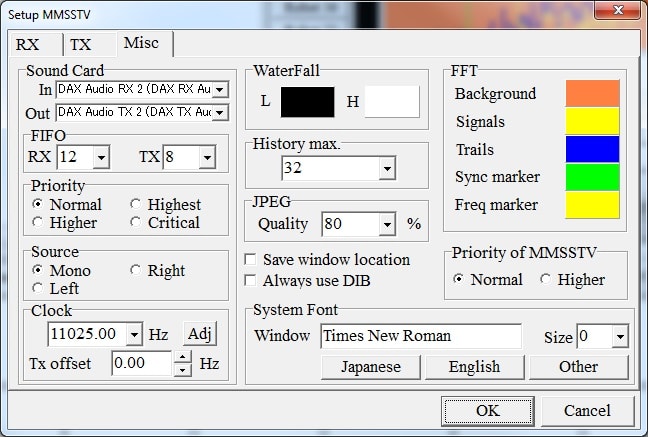This screenshot has height=437, width=648.
Task: Click the Cancel button
Action: click(587, 411)
